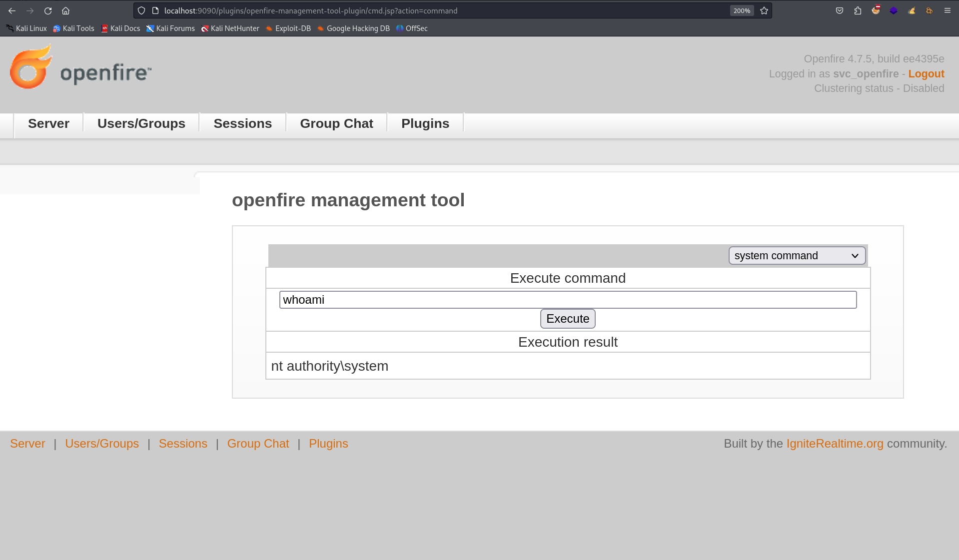Image resolution: width=959 pixels, height=560 pixels.
Task: Click the Openfire 4.7.5 build text
Action: (x=874, y=59)
